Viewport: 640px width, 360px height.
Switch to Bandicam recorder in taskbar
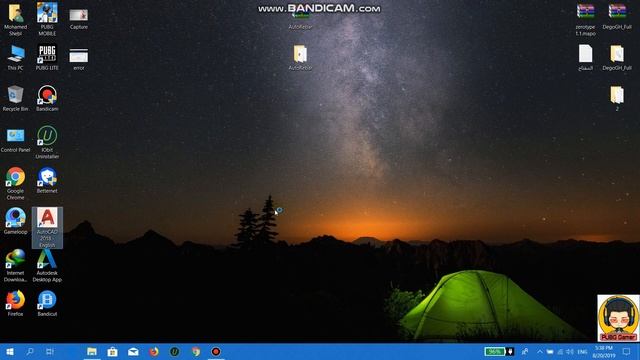216,351
